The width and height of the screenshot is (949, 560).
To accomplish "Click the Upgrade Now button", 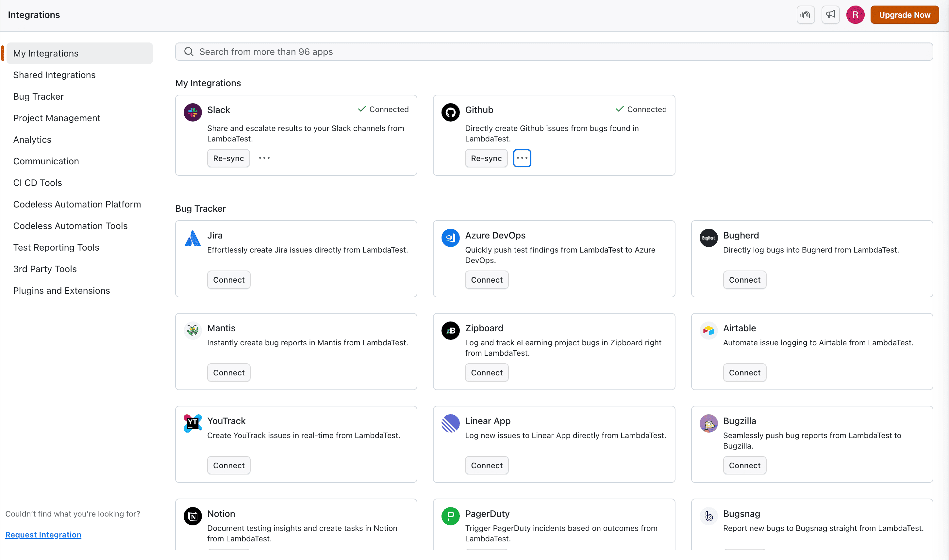I will 904,15.
